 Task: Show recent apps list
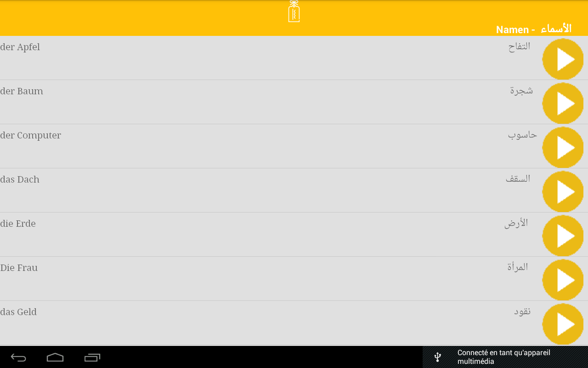tap(92, 357)
